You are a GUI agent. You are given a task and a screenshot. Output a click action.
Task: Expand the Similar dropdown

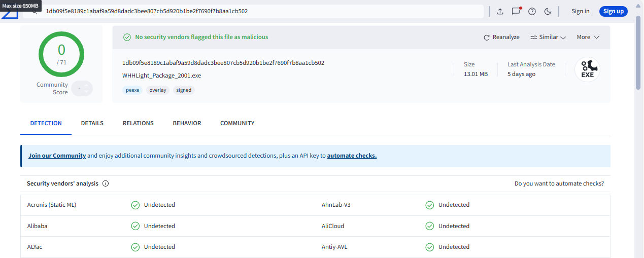pyautogui.click(x=548, y=37)
